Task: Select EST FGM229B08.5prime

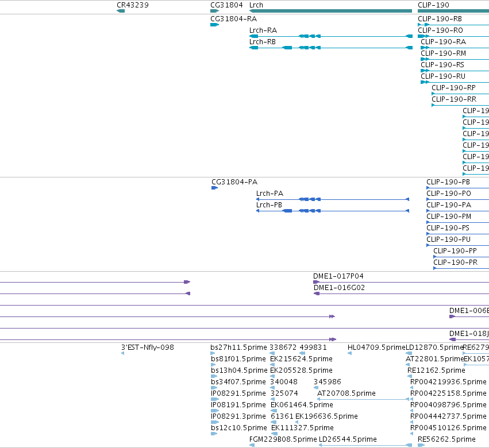Action: [x=283, y=440]
